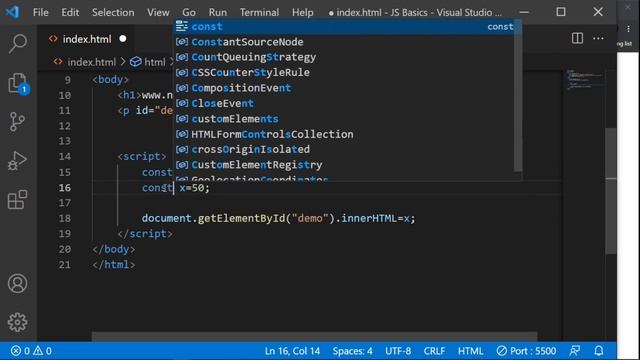Place cursor on document.getElementById line
Viewport: 640px width, 360px height.
pos(278,218)
